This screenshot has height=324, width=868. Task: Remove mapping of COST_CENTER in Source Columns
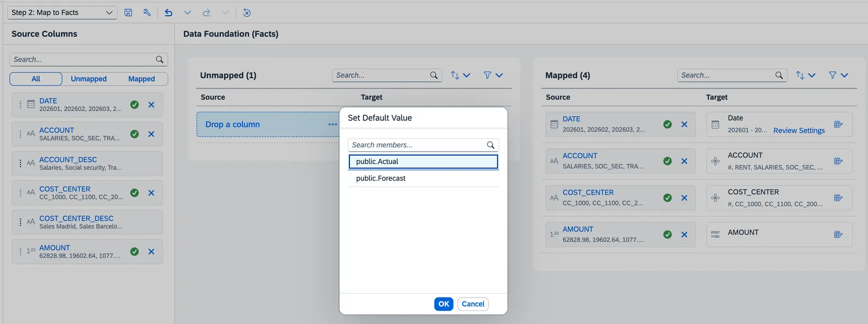[x=151, y=193]
